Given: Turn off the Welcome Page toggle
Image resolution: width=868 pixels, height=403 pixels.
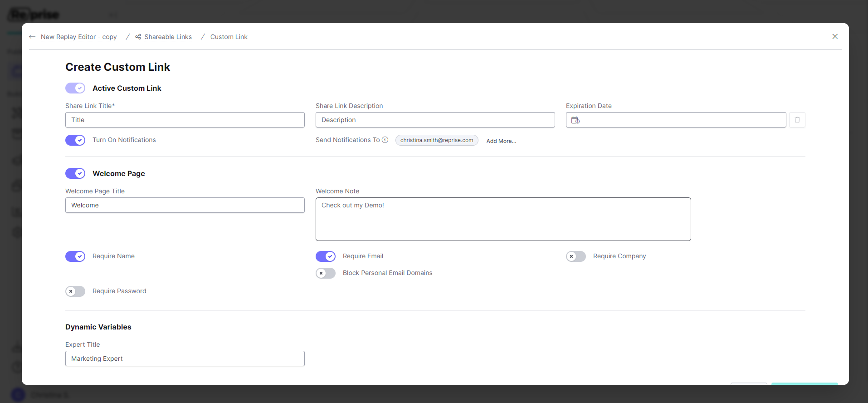Looking at the screenshot, I should pos(75,173).
